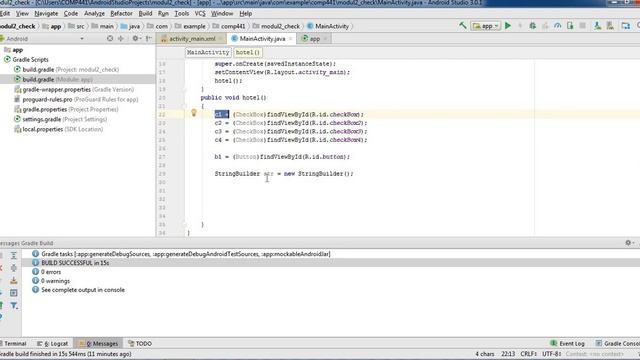The width and height of the screenshot is (640, 360).
Task: Open the app run configuration dropdown
Action: tap(485, 26)
